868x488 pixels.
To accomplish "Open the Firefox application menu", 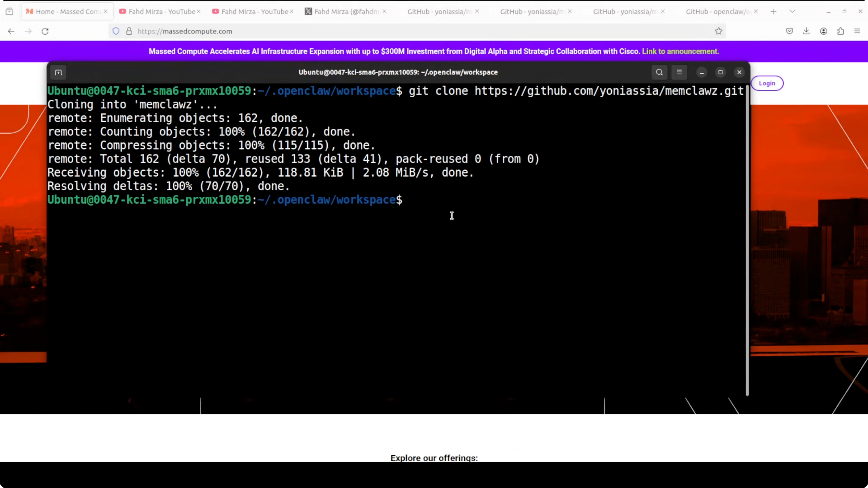I will coord(857,31).
